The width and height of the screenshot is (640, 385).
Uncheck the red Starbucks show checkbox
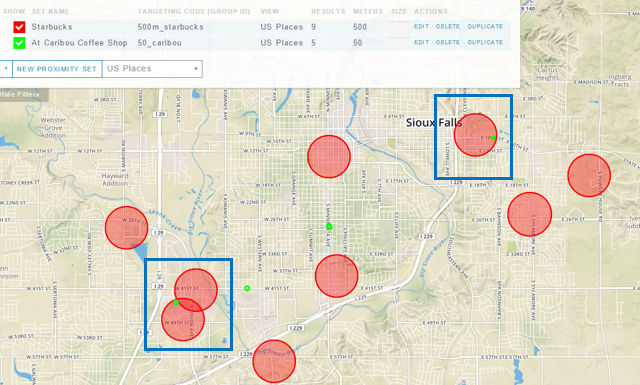point(19,27)
